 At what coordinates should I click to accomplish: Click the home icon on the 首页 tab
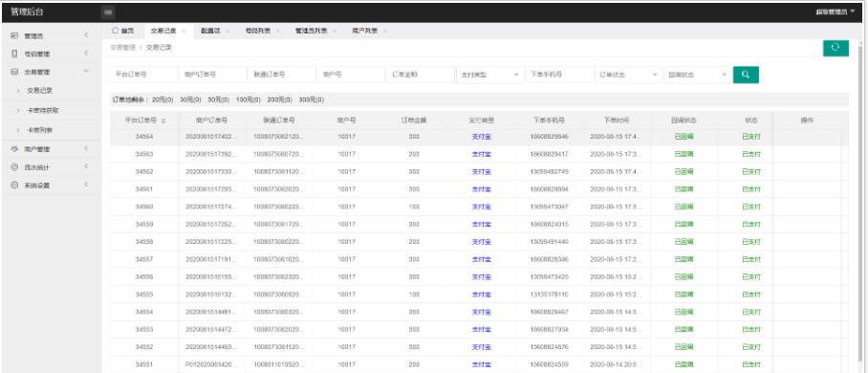115,31
